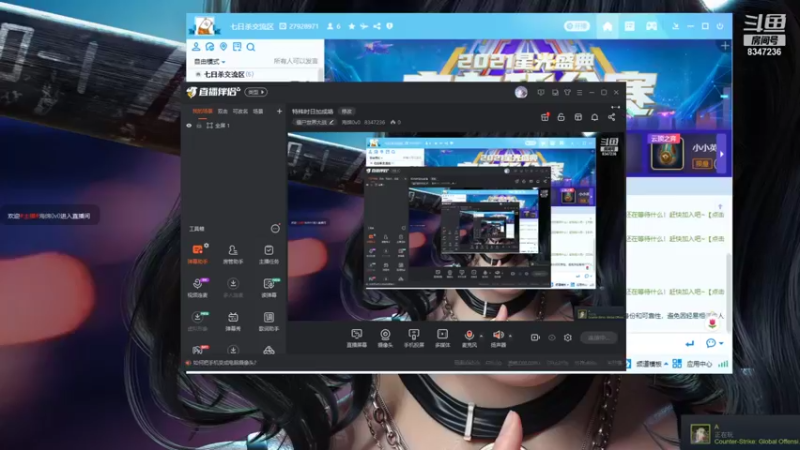Click the signal strength bars in channel window
800x450 pixels.
pos(723,364)
